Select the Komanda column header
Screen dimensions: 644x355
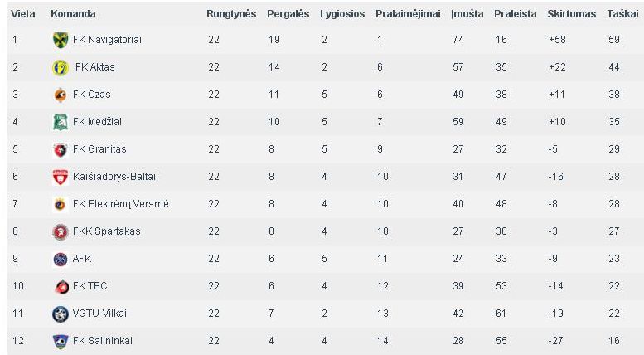(73, 14)
